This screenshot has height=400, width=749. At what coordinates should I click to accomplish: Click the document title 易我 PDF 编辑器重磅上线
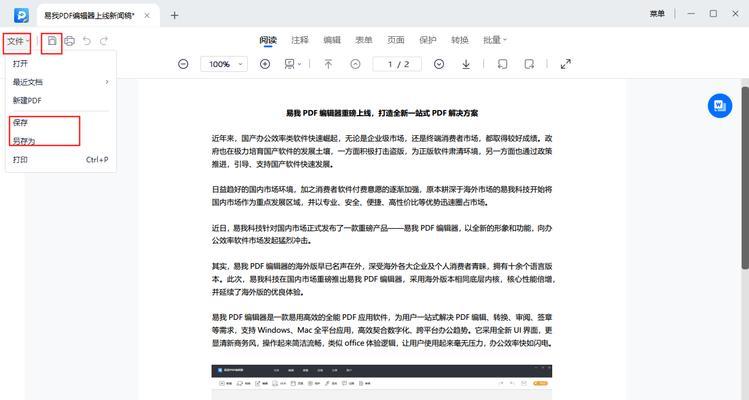[382, 113]
